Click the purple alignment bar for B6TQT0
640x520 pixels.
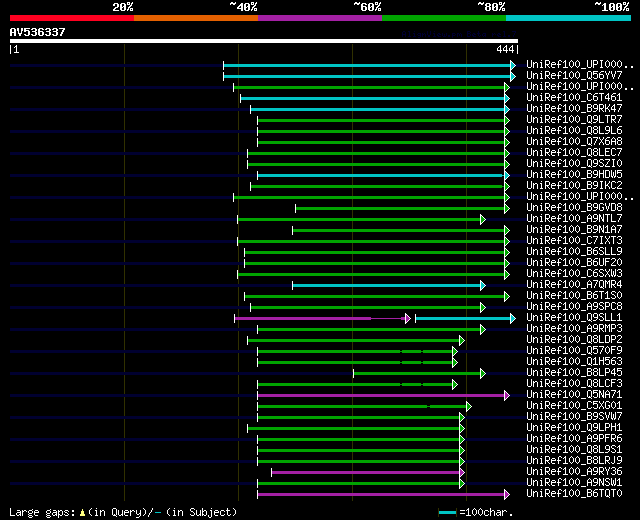point(384,494)
